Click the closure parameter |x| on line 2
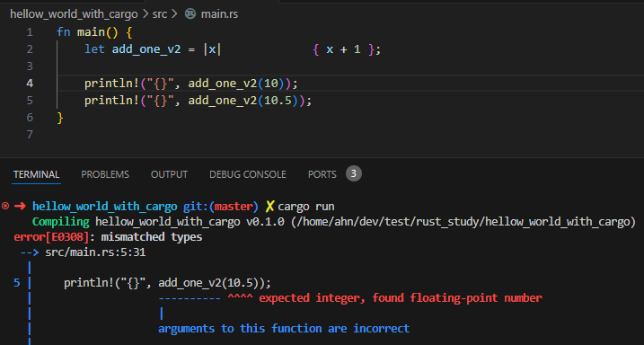 [212, 49]
